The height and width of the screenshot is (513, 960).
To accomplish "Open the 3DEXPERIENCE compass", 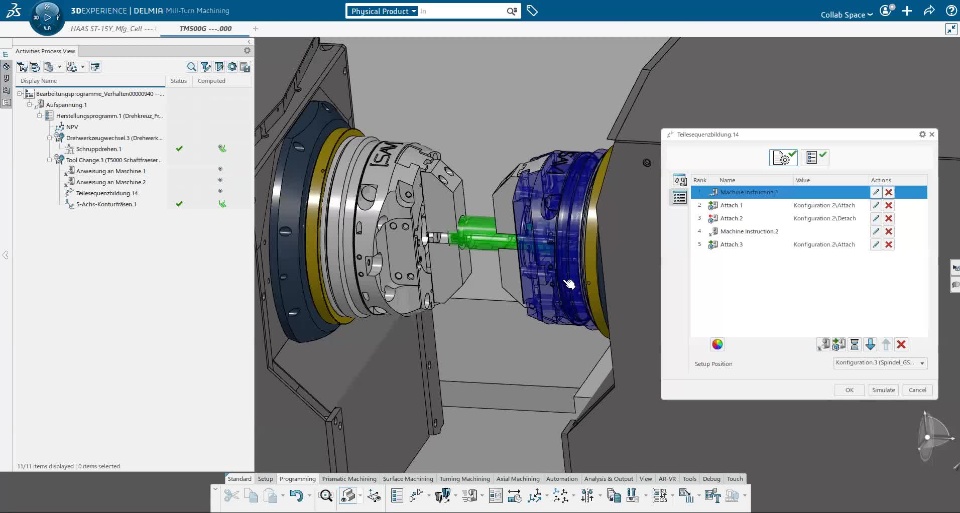I will tap(47, 17).
